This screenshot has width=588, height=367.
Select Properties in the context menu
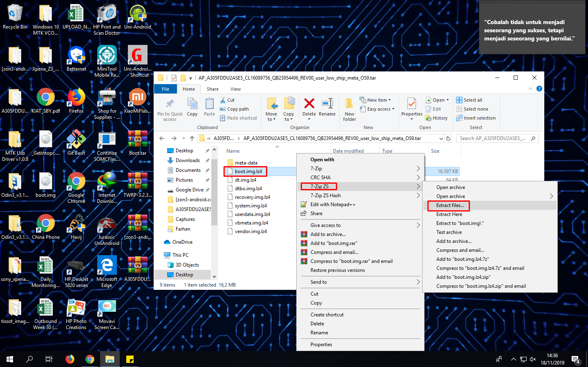pyautogui.click(x=360, y=345)
